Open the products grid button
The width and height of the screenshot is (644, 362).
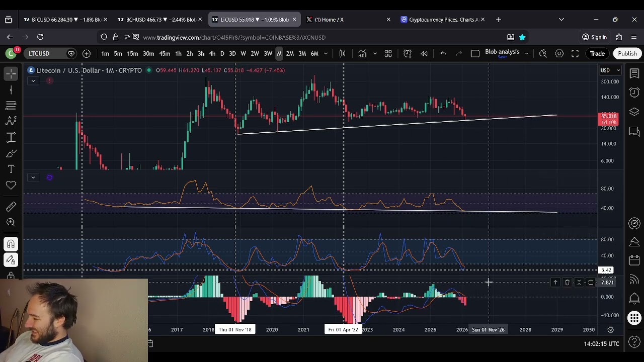[634, 318]
